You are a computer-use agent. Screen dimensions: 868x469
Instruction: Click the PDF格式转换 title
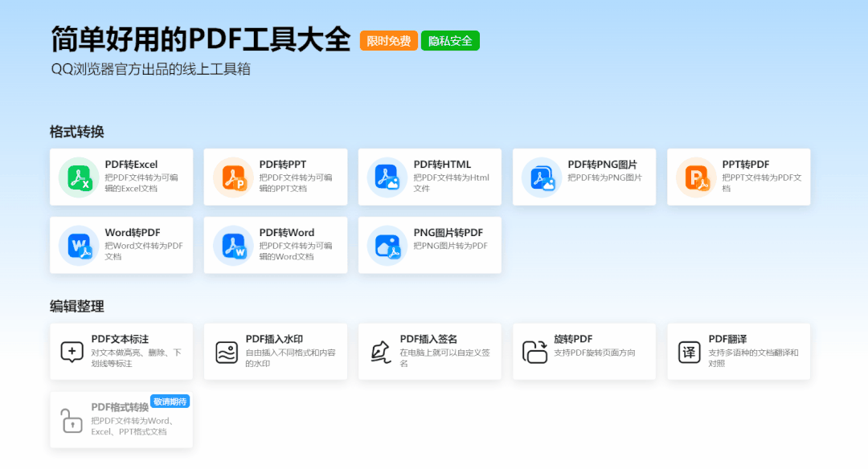tap(120, 407)
